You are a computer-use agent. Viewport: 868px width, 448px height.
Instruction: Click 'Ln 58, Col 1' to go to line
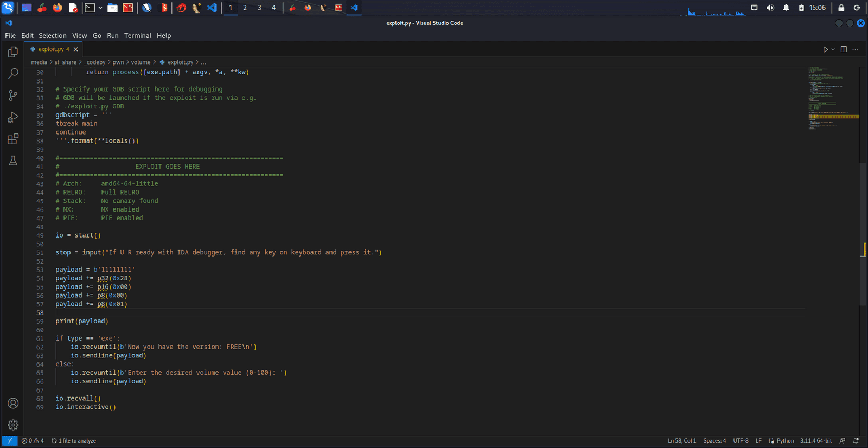click(x=682, y=441)
